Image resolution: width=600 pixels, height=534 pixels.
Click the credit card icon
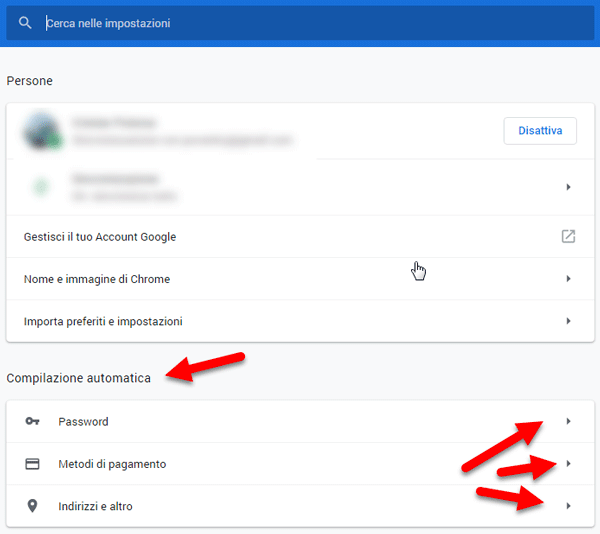[x=32, y=464]
